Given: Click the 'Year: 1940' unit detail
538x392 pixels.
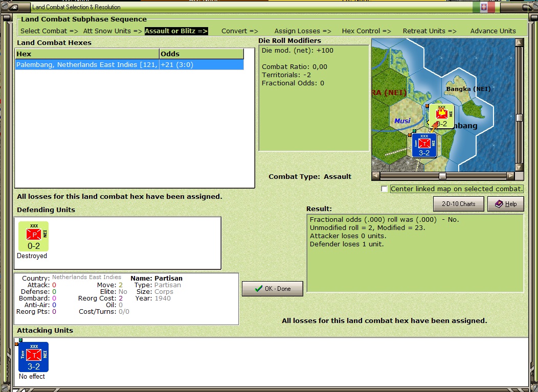Looking at the screenshot, I should [x=153, y=298].
